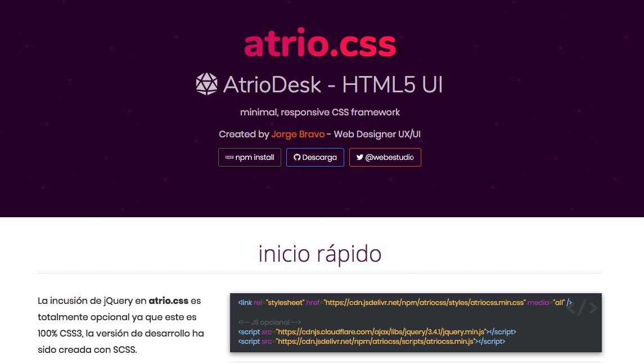The width and height of the screenshot is (644, 363).
Task: Visit the @webestudio Twitter link
Action: [x=385, y=157]
